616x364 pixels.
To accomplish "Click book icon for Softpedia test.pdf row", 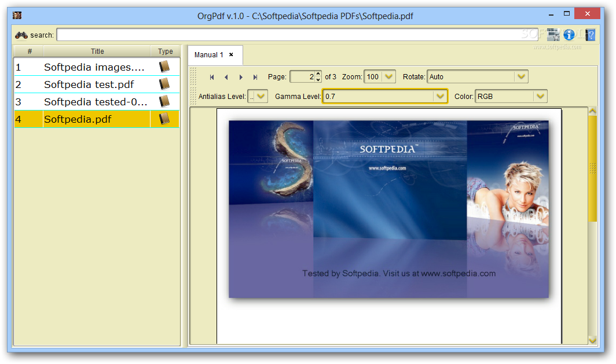I will click(164, 84).
